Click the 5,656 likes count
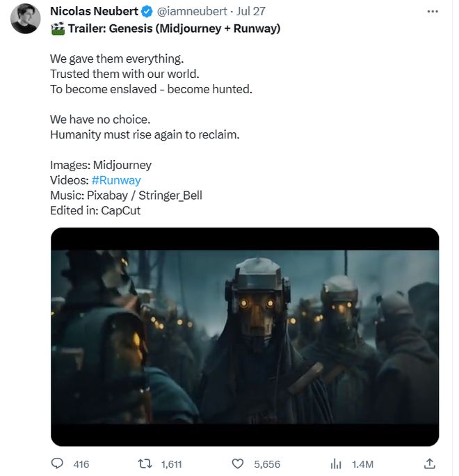Viewport: 459px width, 476px height. pos(267,464)
